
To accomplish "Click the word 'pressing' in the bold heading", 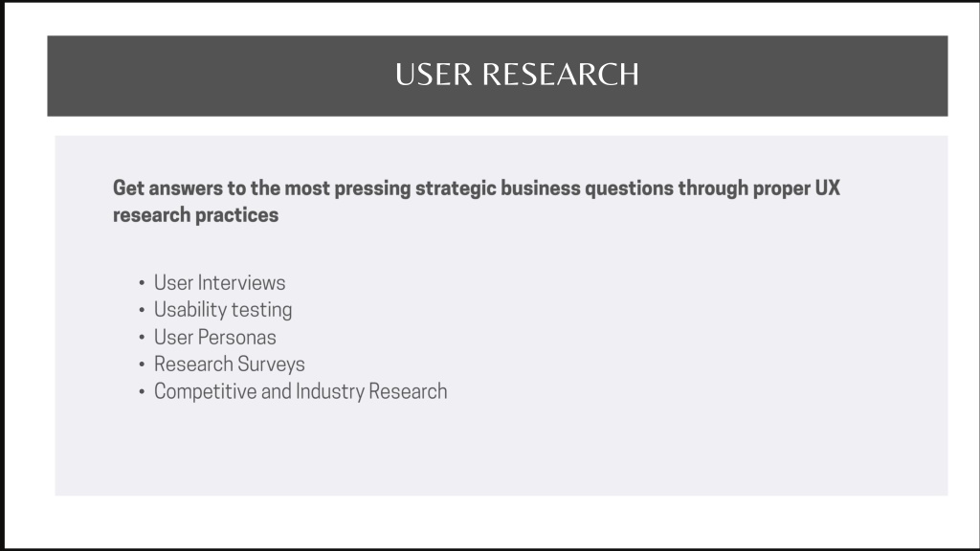I will coord(372,188).
